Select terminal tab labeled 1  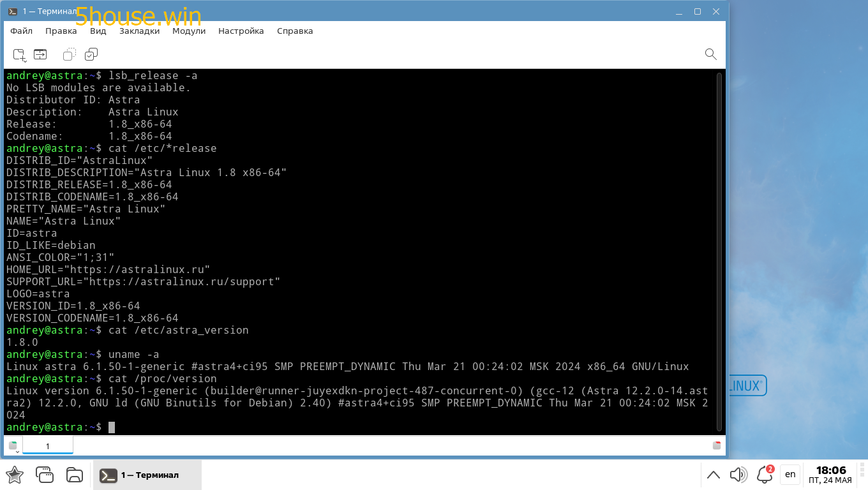48,445
